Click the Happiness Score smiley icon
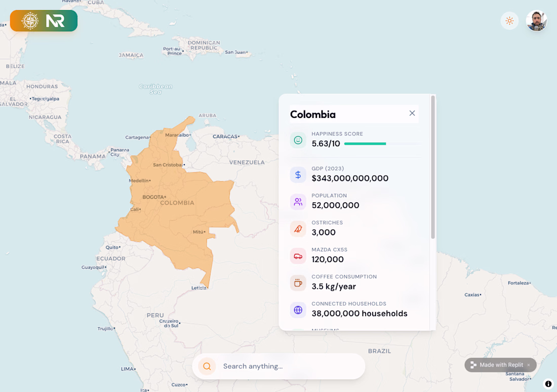The height and width of the screenshot is (392, 557). (298, 140)
